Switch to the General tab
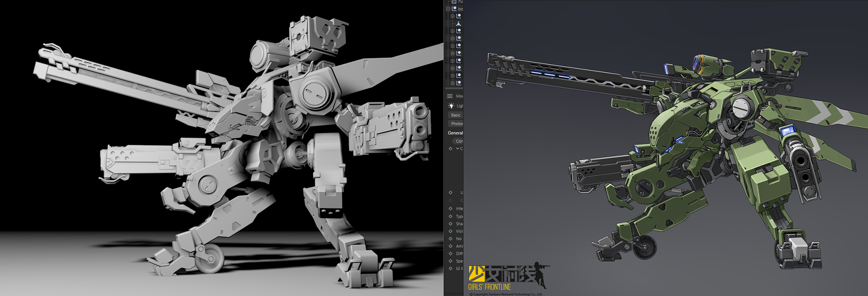Screen dimensions: 868x296 pos(455,133)
